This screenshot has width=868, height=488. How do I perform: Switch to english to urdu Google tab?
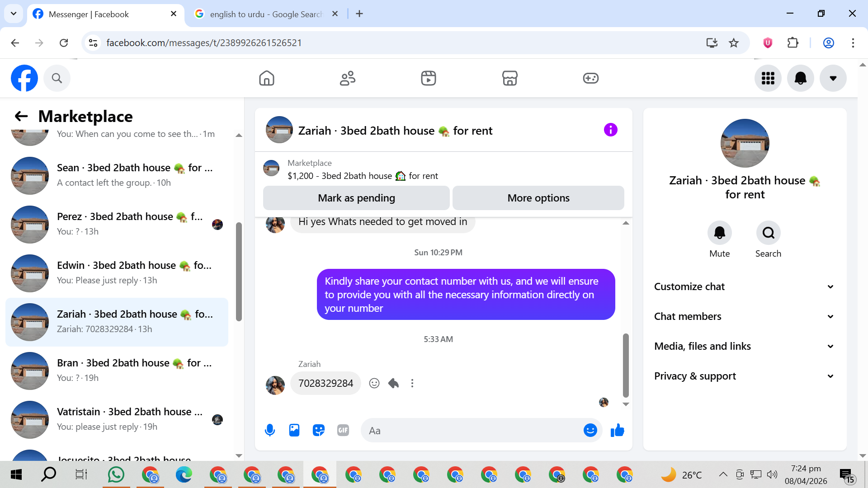[x=266, y=14]
